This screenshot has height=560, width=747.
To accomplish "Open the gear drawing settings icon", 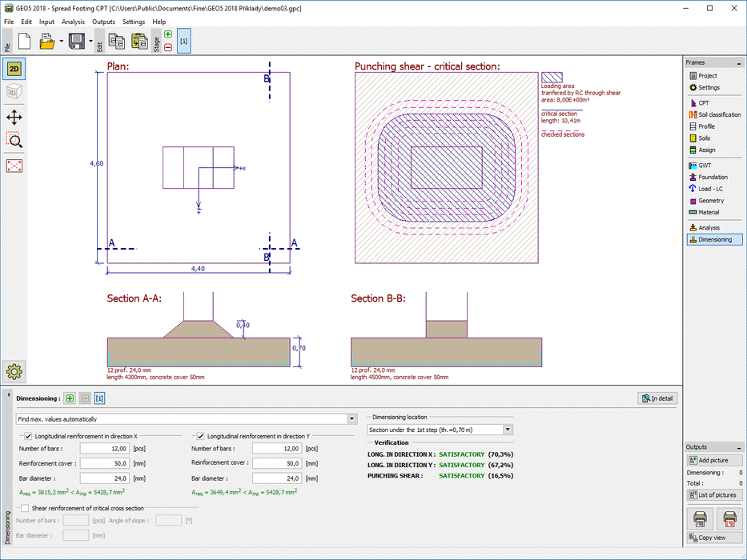I will (14, 370).
